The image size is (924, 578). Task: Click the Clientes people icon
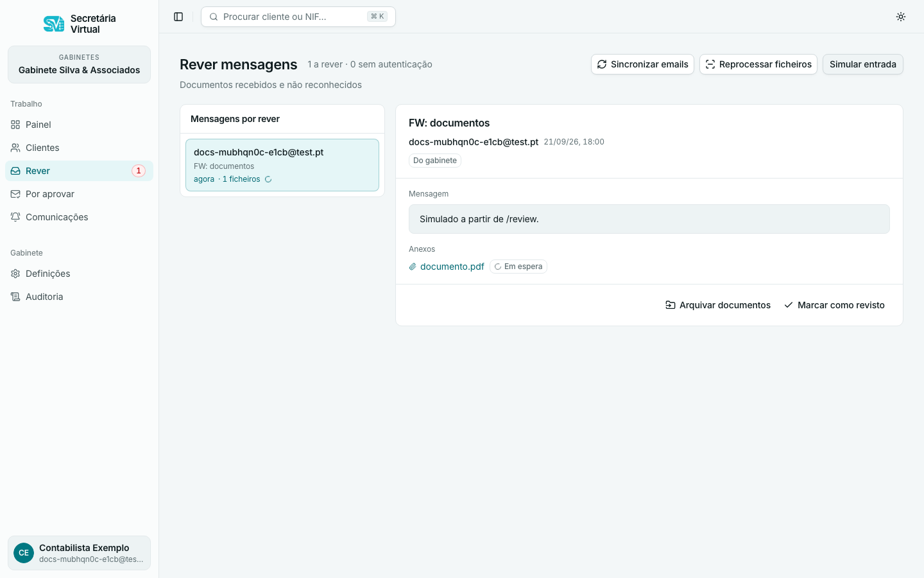(15, 148)
